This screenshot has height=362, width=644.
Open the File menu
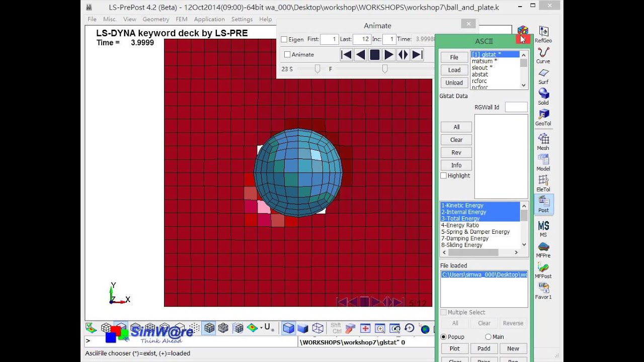(x=92, y=19)
